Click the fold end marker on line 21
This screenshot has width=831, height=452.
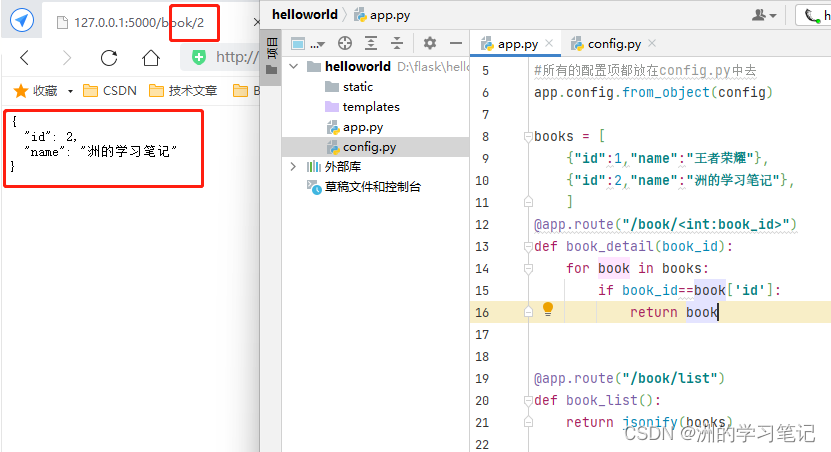(x=528, y=422)
